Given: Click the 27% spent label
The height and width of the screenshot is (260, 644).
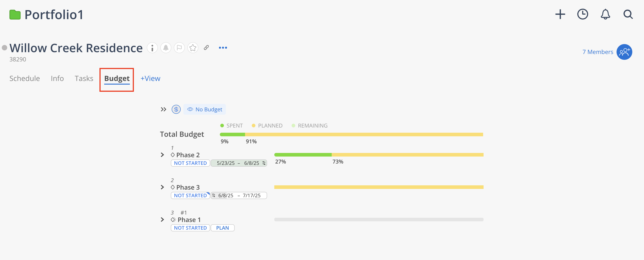Looking at the screenshot, I should [281, 161].
